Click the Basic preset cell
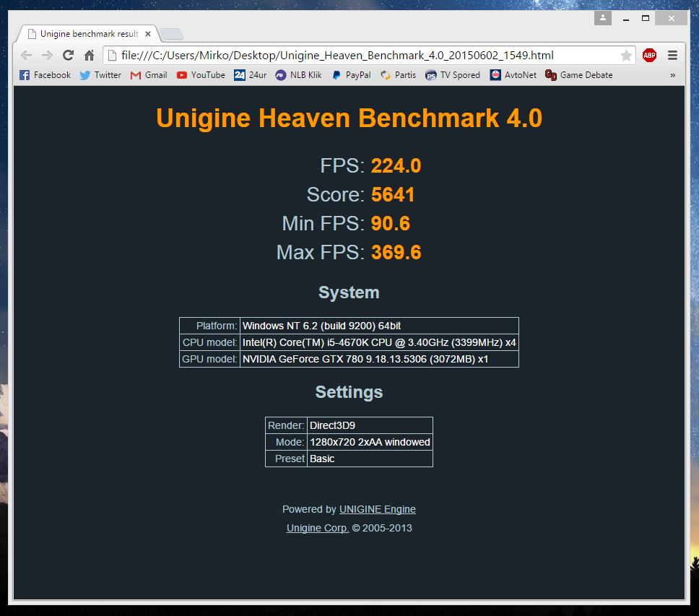The width and height of the screenshot is (699, 616). [370, 459]
